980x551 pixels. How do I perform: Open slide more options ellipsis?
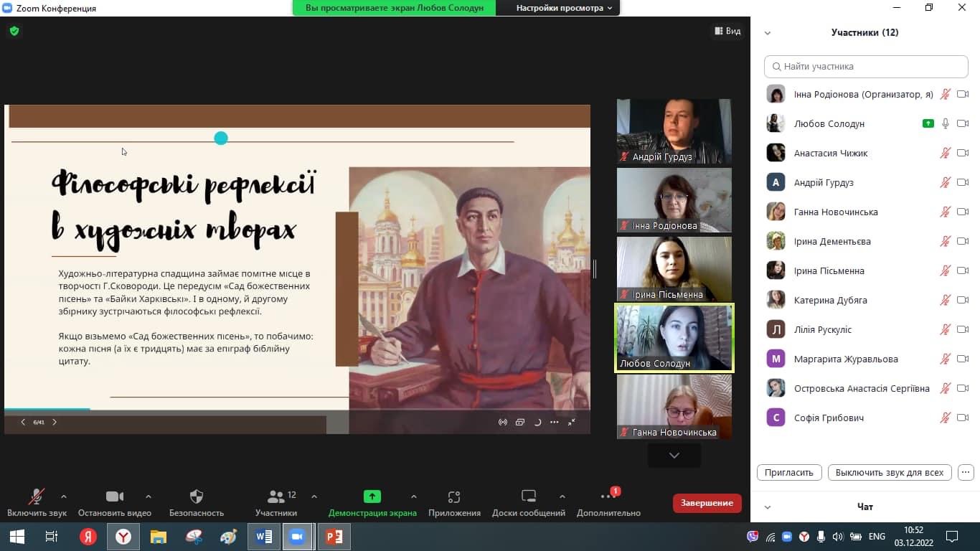[554, 422]
